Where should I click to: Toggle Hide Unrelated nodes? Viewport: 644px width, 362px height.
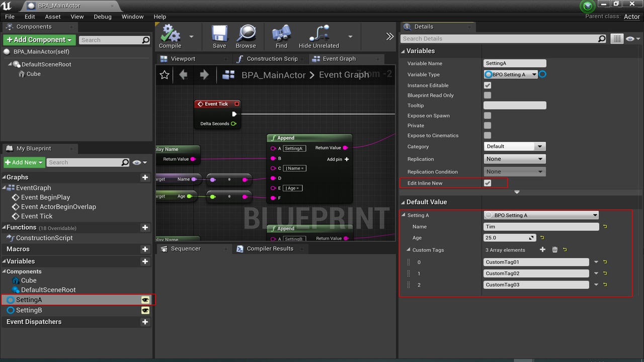point(319,37)
